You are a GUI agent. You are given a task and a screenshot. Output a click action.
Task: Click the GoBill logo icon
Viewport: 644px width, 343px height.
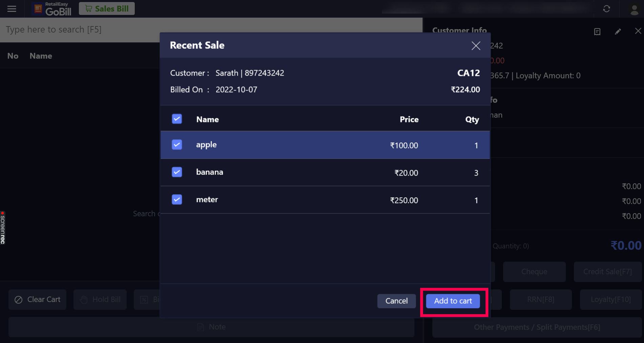pyautogui.click(x=38, y=9)
